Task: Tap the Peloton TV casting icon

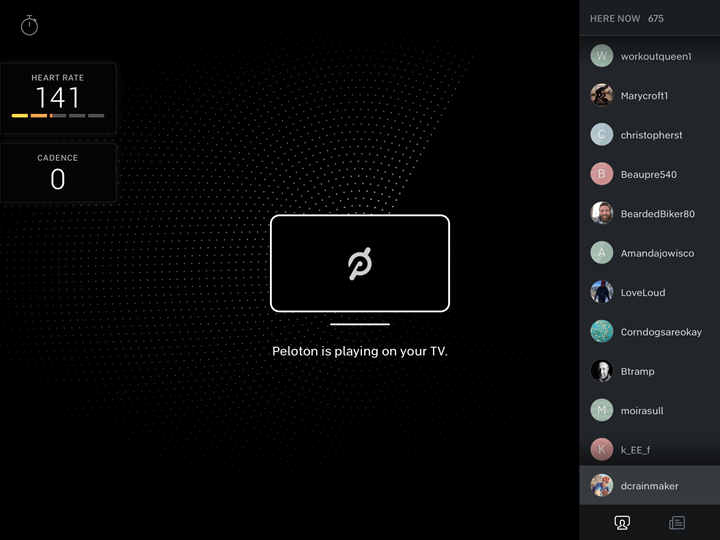Action: pos(360,270)
